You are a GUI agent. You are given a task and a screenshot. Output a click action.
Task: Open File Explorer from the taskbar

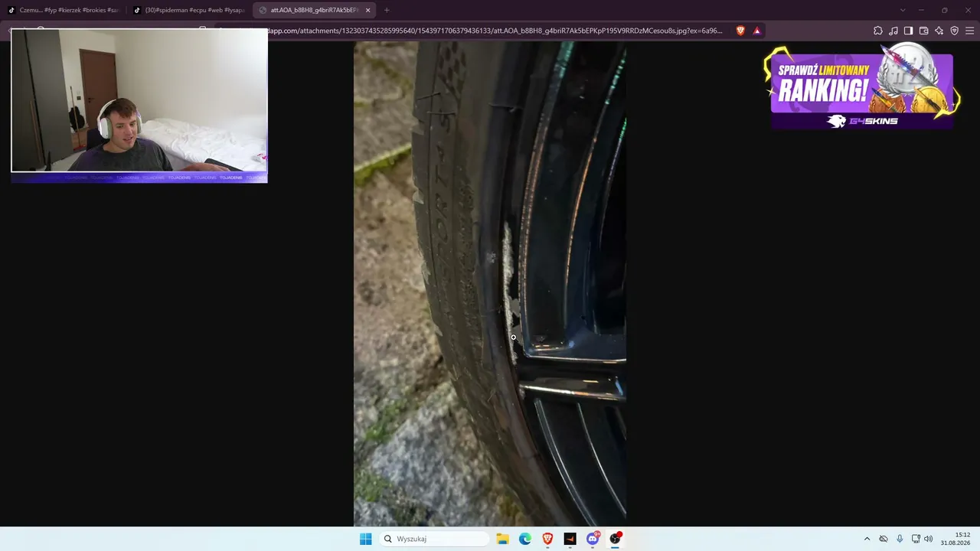coord(502,539)
